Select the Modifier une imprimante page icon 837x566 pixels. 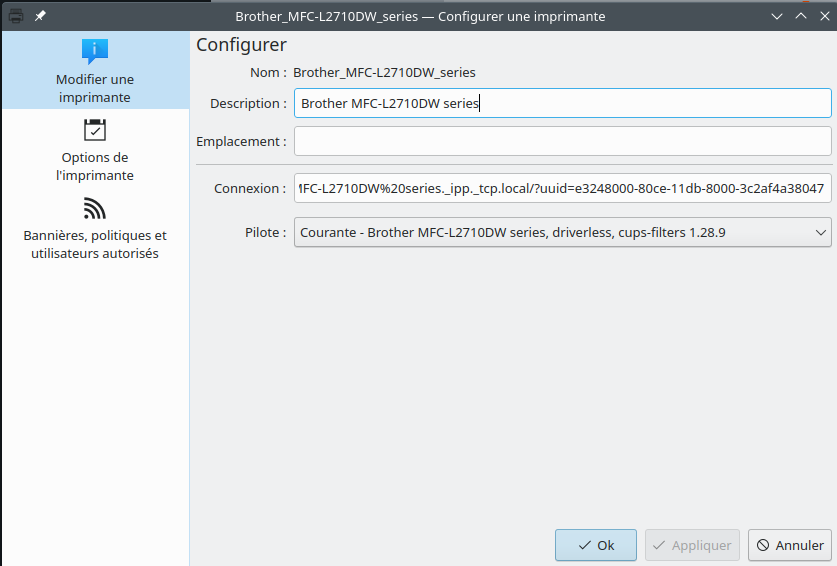click(95, 52)
